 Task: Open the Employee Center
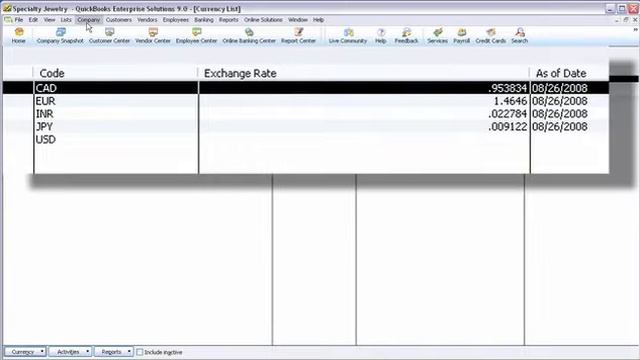point(196,36)
